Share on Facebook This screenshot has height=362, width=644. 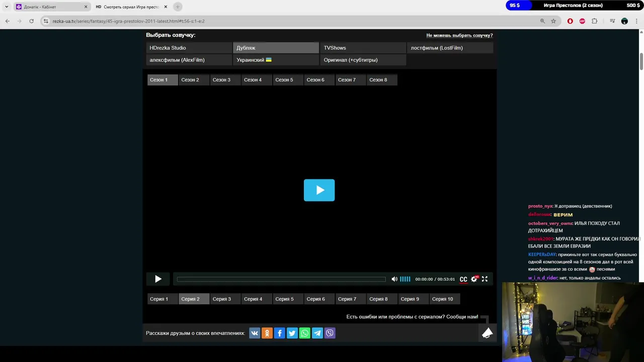(280, 333)
